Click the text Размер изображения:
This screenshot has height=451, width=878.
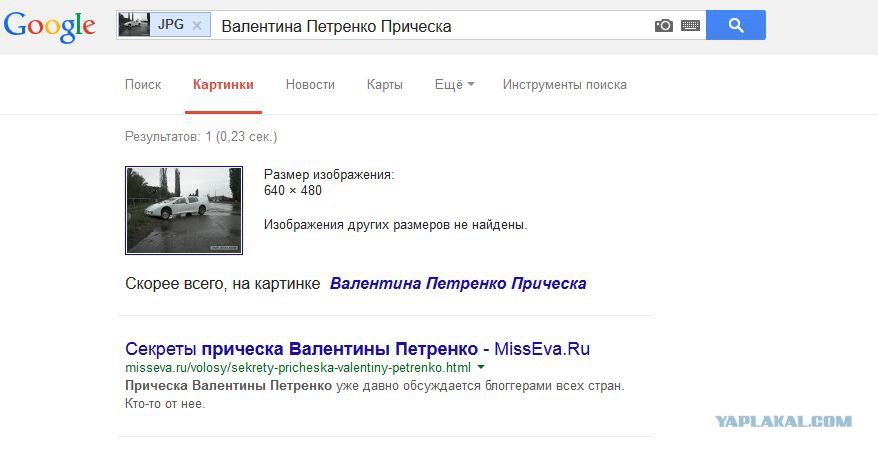pyautogui.click(x=329, y=175)
